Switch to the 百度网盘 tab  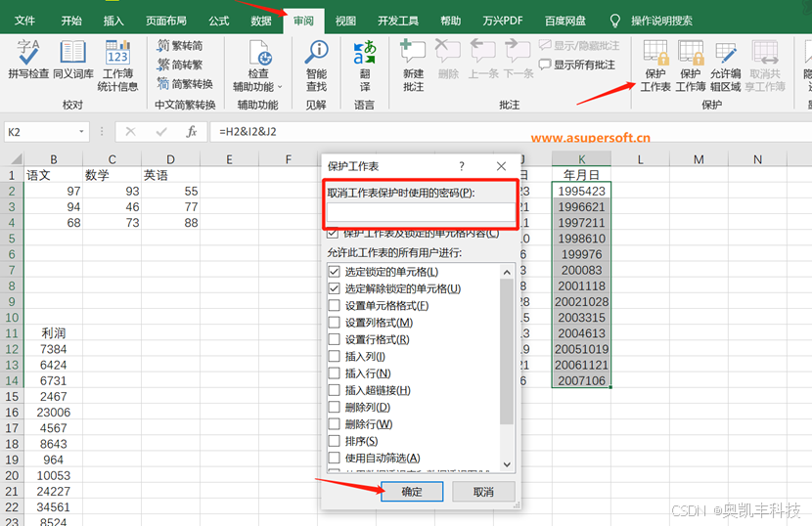click(565, 21)
